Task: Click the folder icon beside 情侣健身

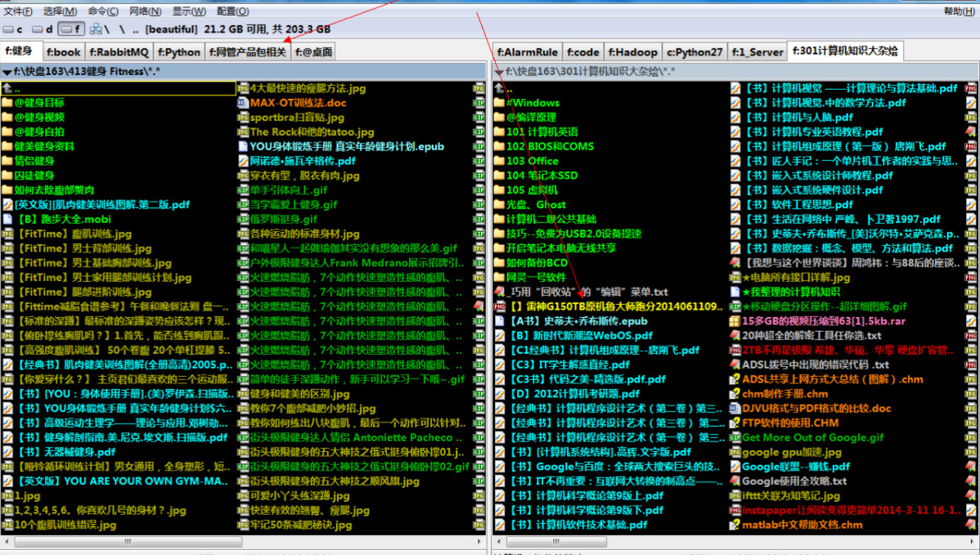Action: pyautogui.click(x=7, y=161)
